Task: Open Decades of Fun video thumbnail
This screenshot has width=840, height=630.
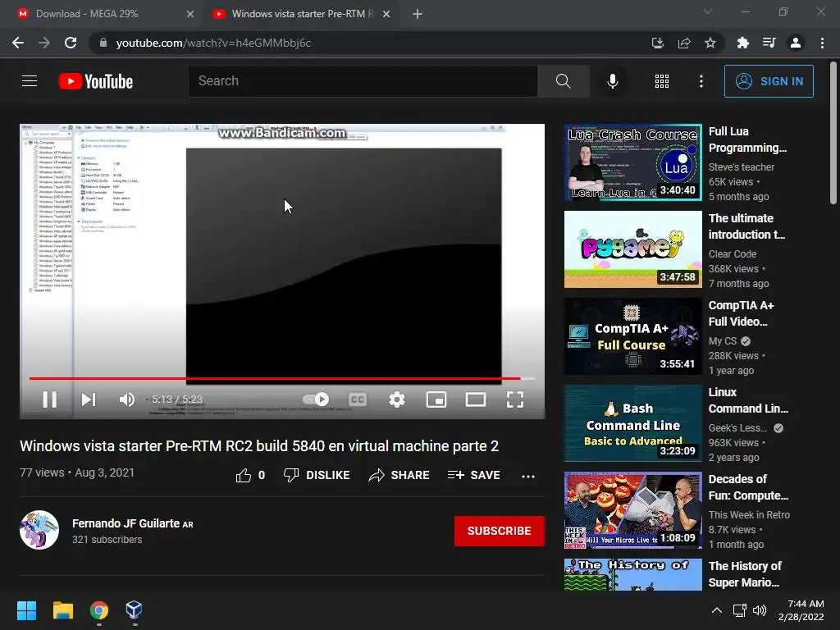Action: coord(632,510)
